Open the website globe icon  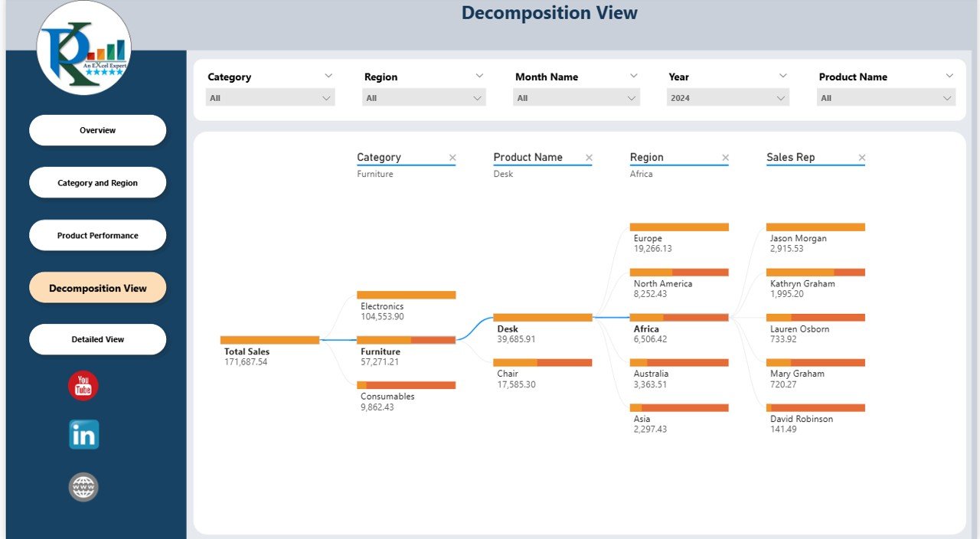(x=83, y=487)
